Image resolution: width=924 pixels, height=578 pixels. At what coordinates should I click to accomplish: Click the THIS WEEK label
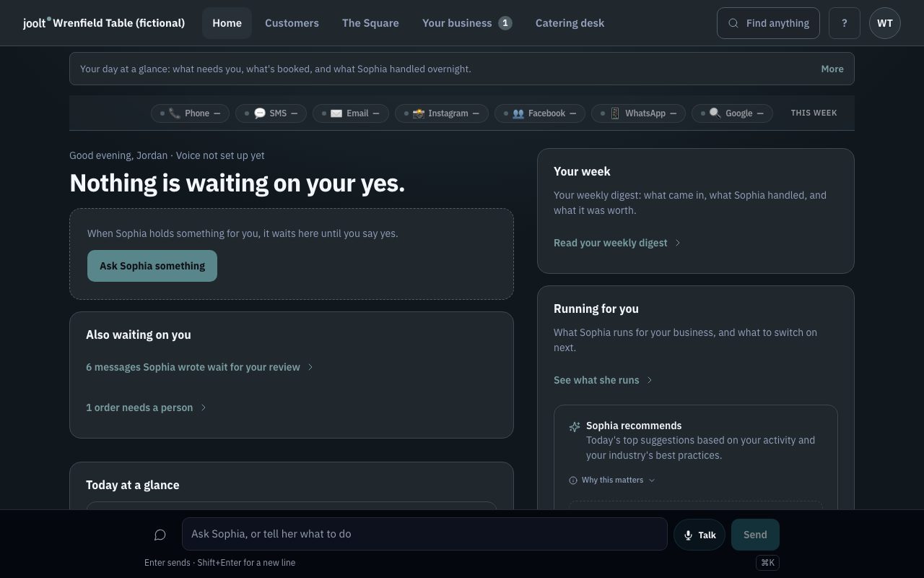(814, 113)
